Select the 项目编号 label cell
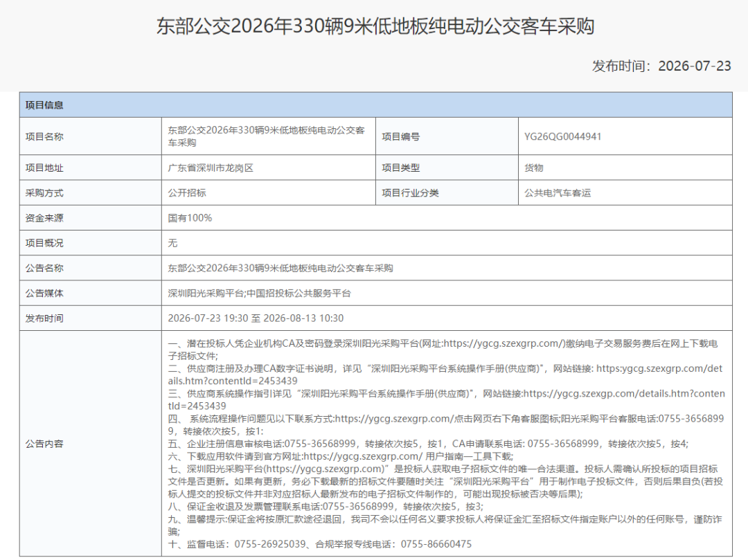748x560 pixels. pos(447,136)
